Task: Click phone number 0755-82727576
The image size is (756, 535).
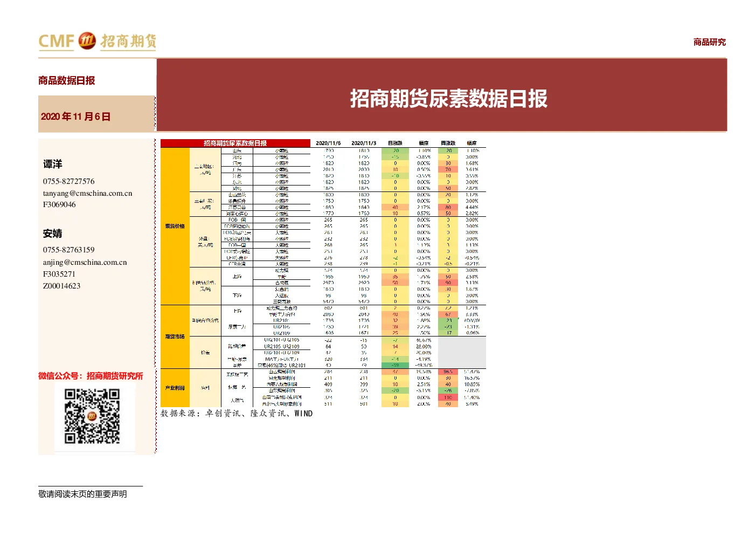Action: [68, 181]
